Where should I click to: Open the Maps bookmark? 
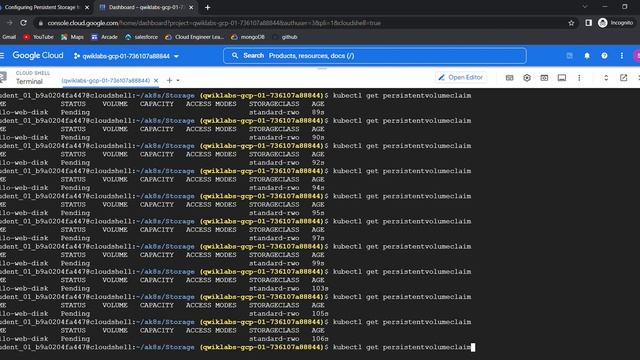tap(72, 37)
